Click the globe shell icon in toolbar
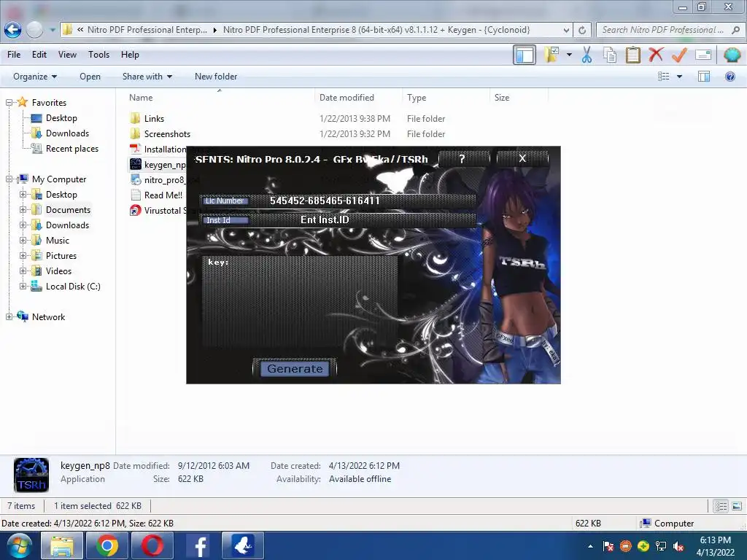The height and width of the screenshot is (560, 747). click(732, 55)
